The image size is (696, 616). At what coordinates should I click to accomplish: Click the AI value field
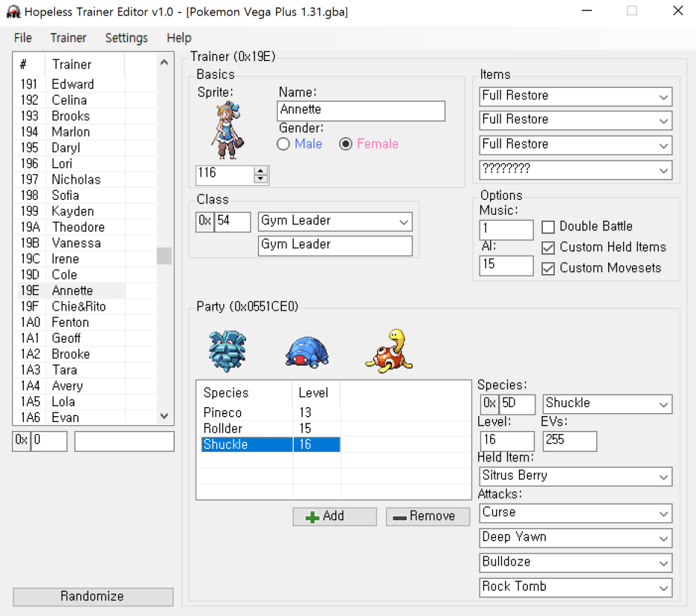click(506, 265)
